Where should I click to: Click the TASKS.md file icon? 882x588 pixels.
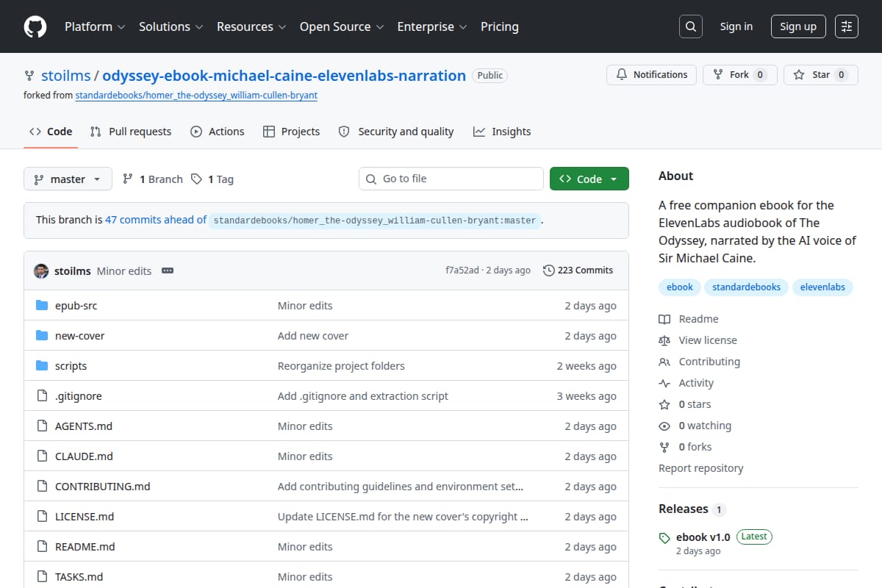click(x=42, y=577)
